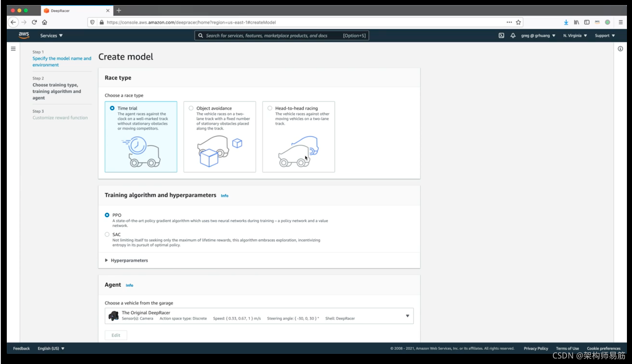The width and height of the screenshot is (632, 364).
Task: Toggle the left navigation hamburger menu
Action: [13, 49]
